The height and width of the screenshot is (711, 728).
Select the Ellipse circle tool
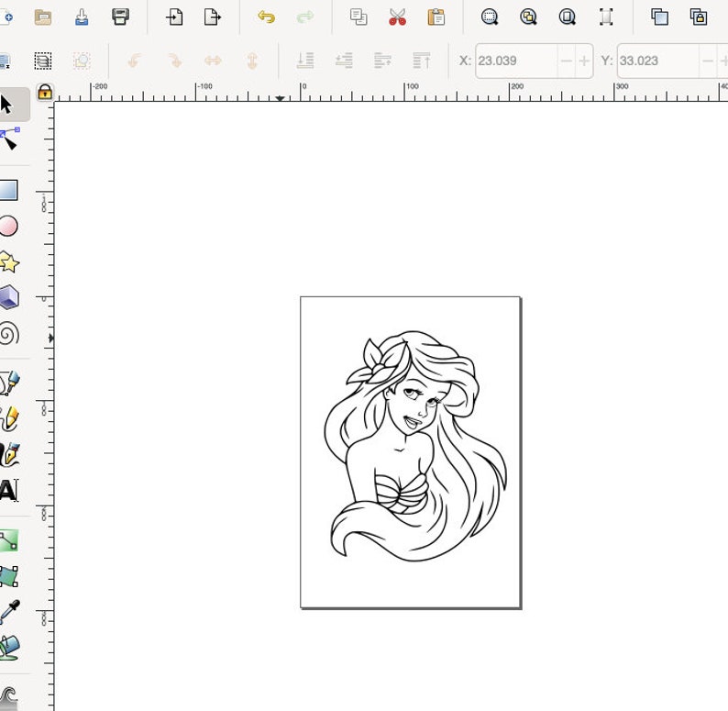pos(8,227)
